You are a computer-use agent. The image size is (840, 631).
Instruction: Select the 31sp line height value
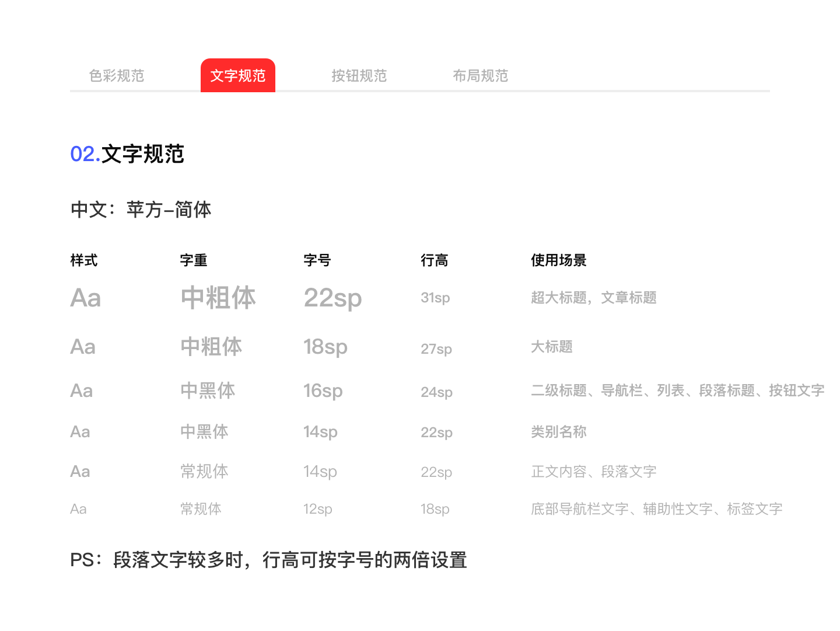click(435, 298)
